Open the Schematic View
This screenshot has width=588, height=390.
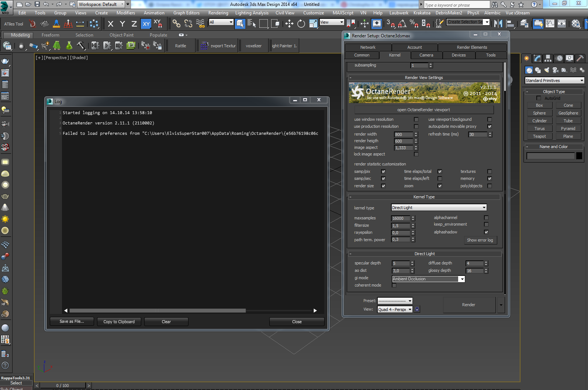tap(562, 24)
